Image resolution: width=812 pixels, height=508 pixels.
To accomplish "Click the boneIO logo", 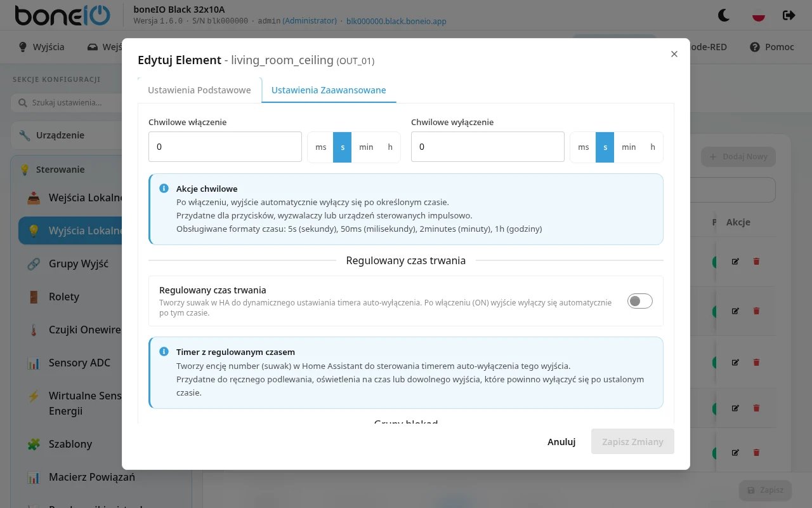I will pyautogui.click(x=62, y=15).
